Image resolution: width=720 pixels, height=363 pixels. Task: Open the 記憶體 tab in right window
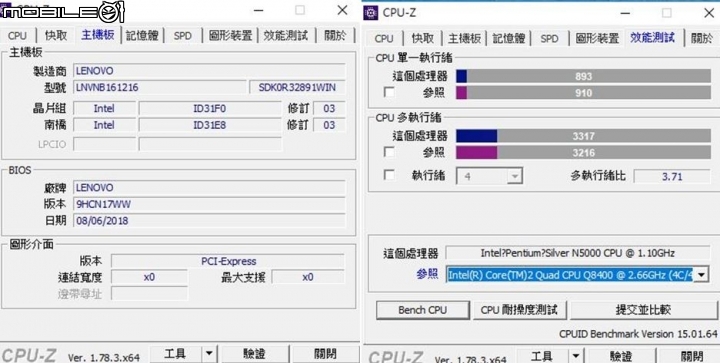[509, 39]
